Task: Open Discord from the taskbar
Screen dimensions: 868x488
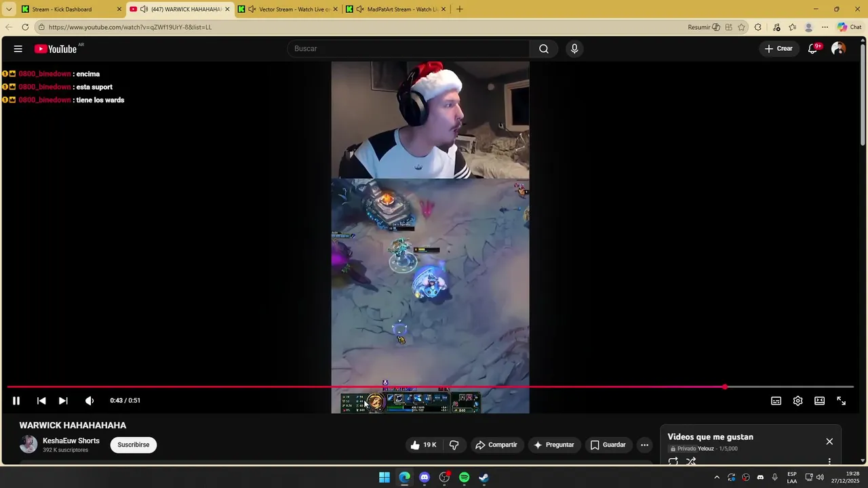Action: [425, 477]
